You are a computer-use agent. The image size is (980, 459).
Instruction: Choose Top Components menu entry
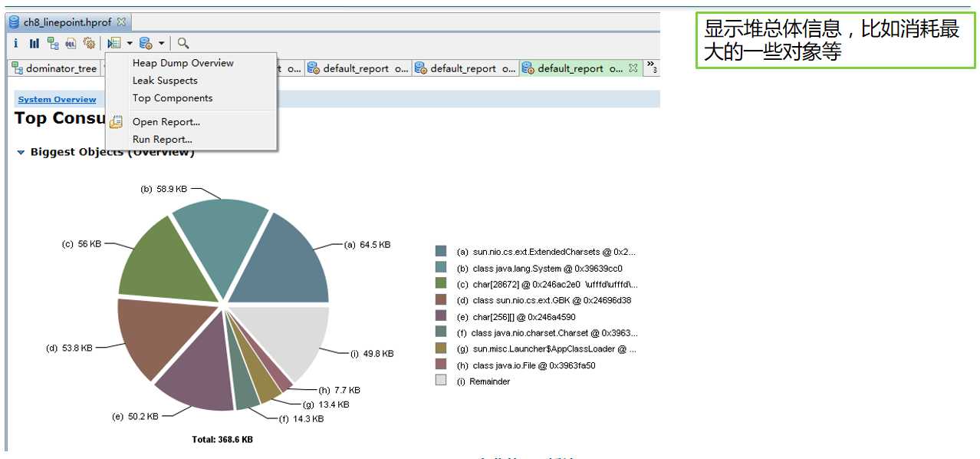coord(173,98)
